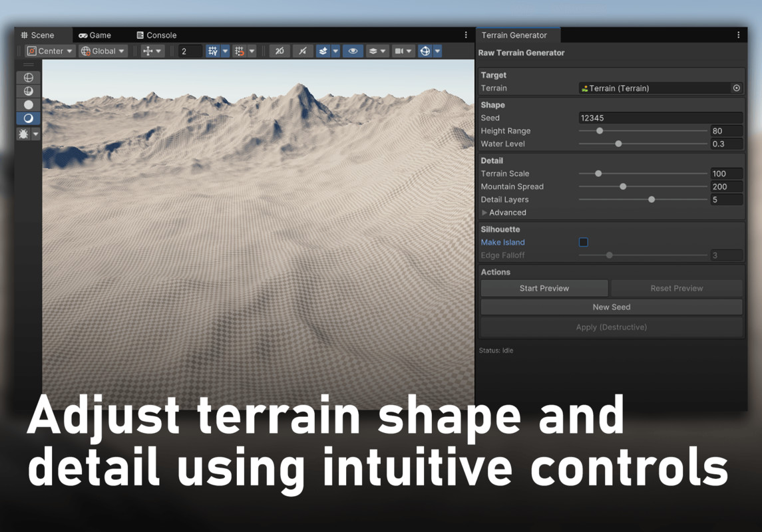This screenshot has height=532, width=762.
Task: Switch to the Game tab
Action: tap(98, 35)
